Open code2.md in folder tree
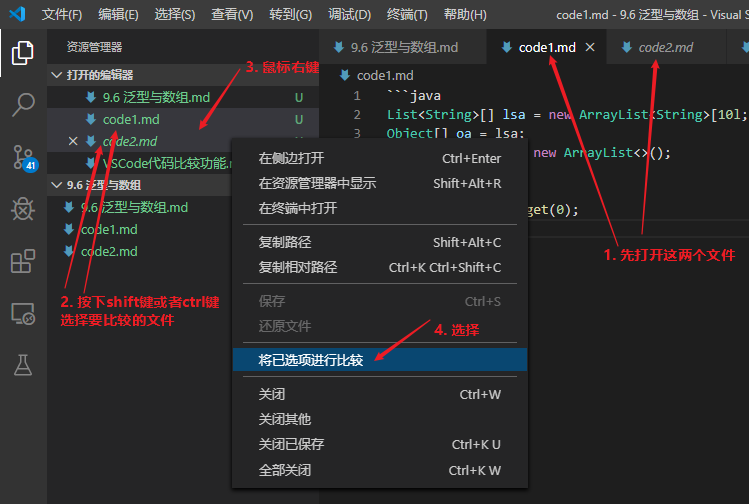Screen dimensions: 749x504 click(x=139, y=251)
